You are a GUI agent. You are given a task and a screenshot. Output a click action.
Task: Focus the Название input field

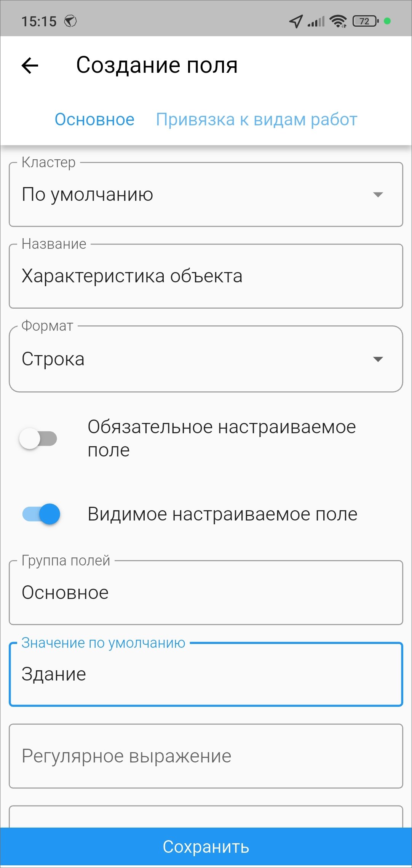(206, 276)
